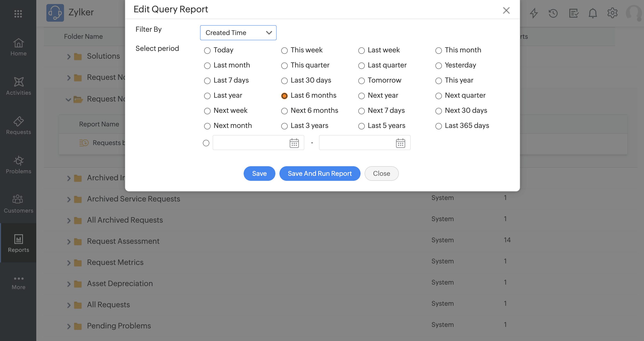The height and width of the screenshot is (341, 644).
Task: Expand the Request Assessment folder
Action: click(x=69, y=242)
